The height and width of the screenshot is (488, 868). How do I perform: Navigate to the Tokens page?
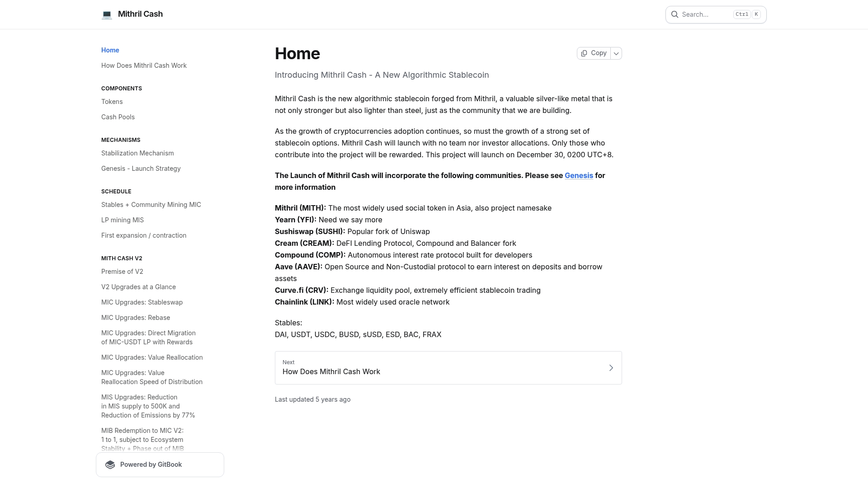click(x=112, y=102)
